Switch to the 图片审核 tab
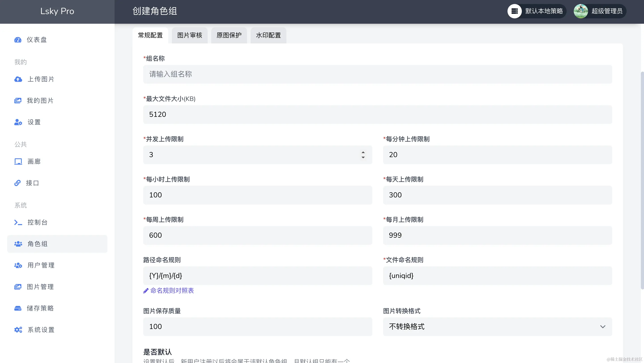 click(x=190, y=35)
